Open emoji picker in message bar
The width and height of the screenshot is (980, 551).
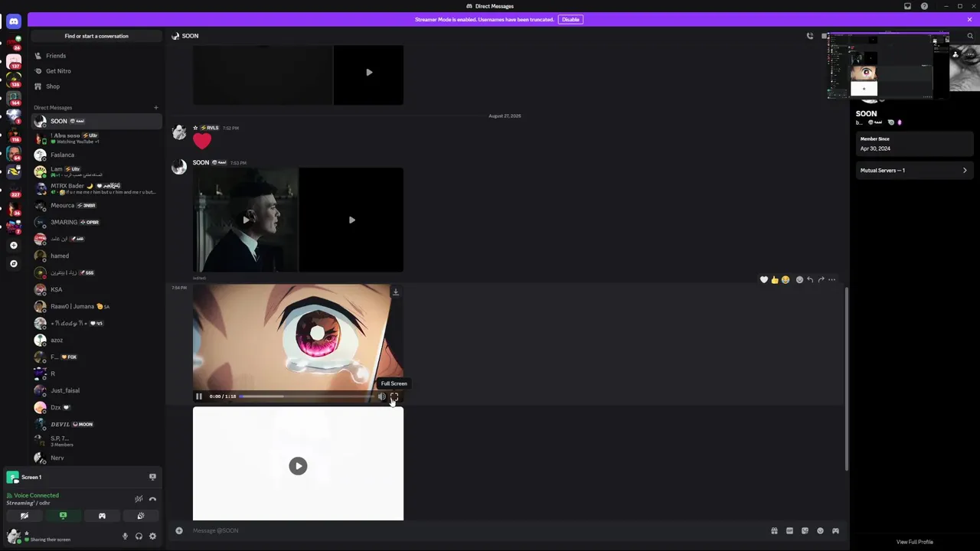pos(820,530)
